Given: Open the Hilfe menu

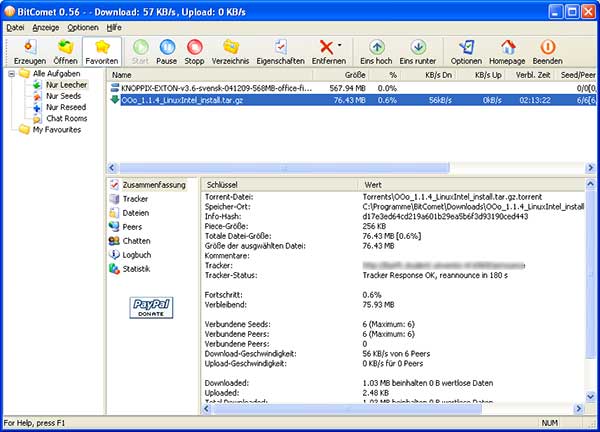Looking at the screenshot, I should tap(114, 28).
